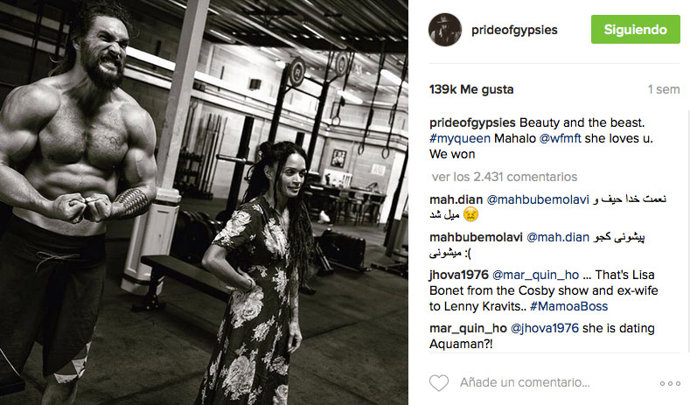Open the @wfmft mention in the caption
This screenshot has height=405, width=690.
click(x=560, y=138)
